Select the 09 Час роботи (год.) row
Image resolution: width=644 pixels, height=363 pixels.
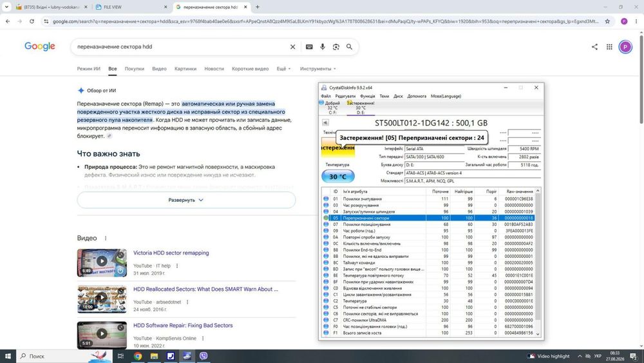click(428, 231)
